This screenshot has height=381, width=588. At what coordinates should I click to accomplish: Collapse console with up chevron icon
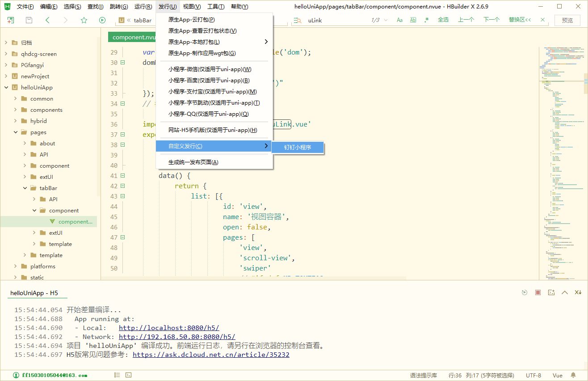point(565,292)
